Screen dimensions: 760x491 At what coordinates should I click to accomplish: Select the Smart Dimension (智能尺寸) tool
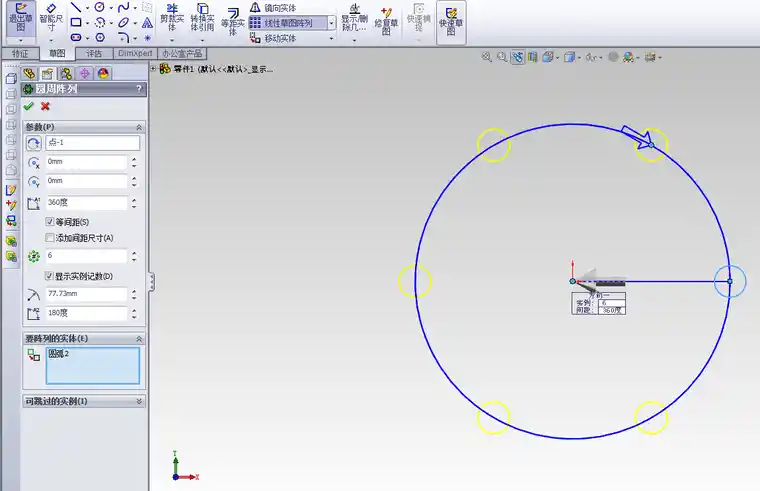[x=51, y=17]
